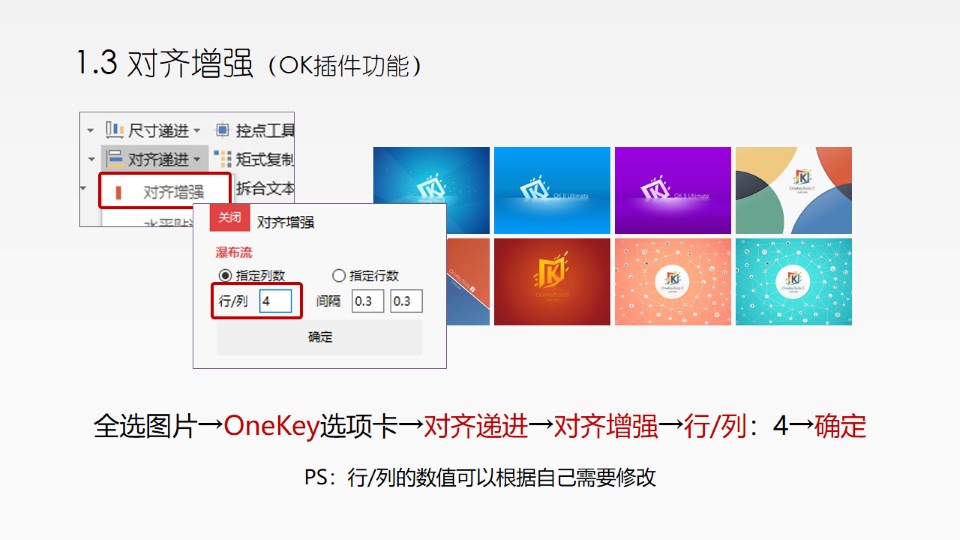
Task: Click the second 间隔 field with 0.3
Action: point(406,301)
